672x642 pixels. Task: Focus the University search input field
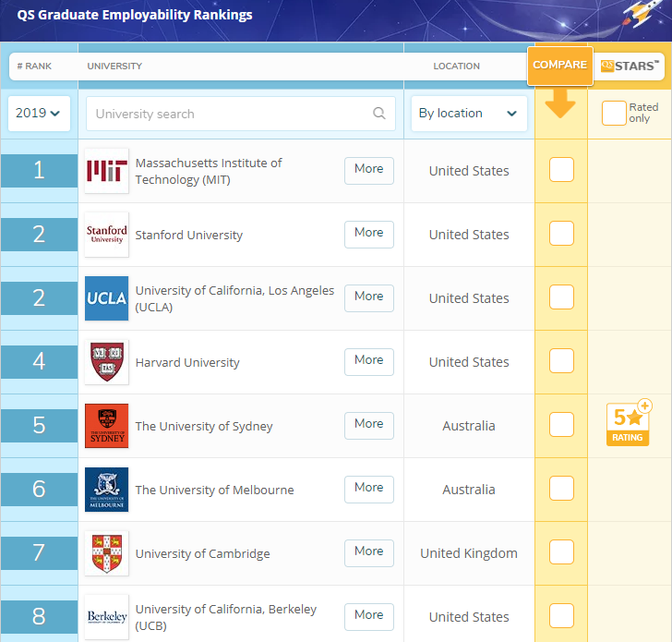coord(231,114)
